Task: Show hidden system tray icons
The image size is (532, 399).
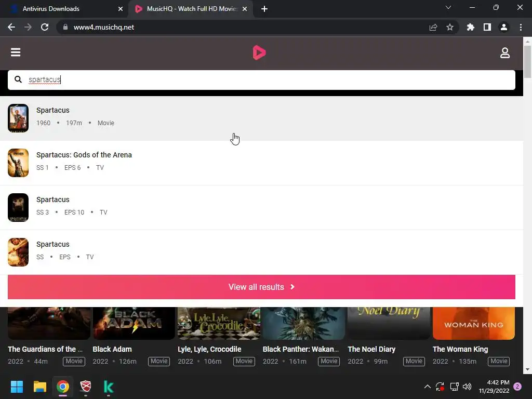Action: tap(428, 387)
